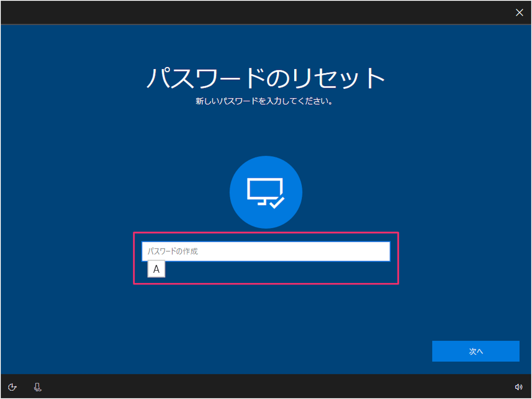The width and height of the screenshot is (532, 399).
Task: Click the 新しいパスワードを入力してください text
Action: click(264, 101)
